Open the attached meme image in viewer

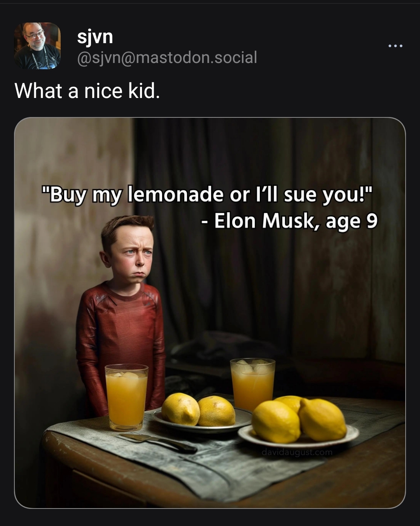210,313
